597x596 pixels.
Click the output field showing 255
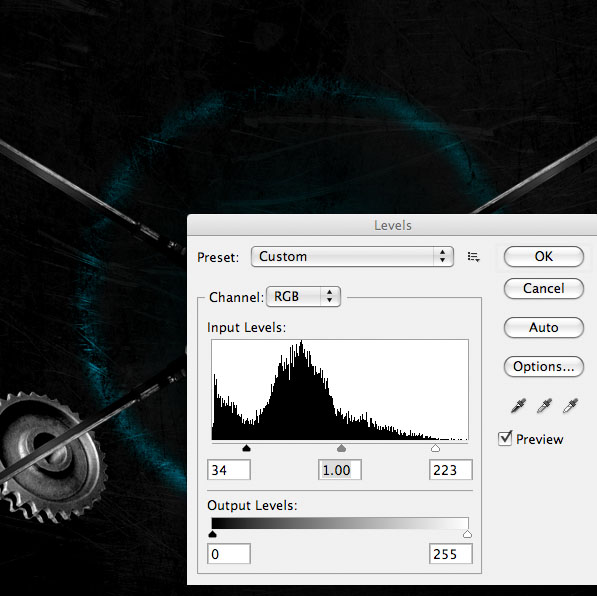pyautogui.click(x=451, y=554)
